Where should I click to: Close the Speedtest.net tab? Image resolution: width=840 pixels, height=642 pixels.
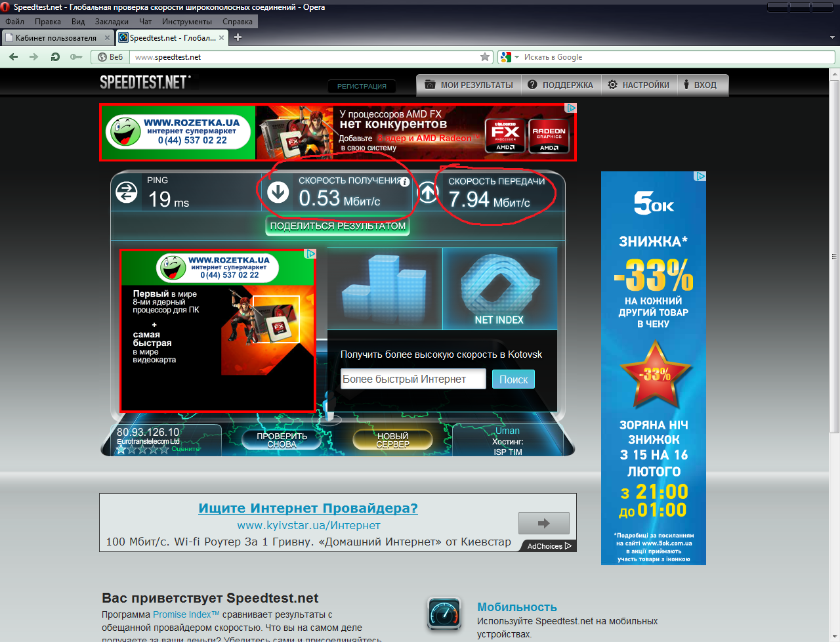coord(221,38)
